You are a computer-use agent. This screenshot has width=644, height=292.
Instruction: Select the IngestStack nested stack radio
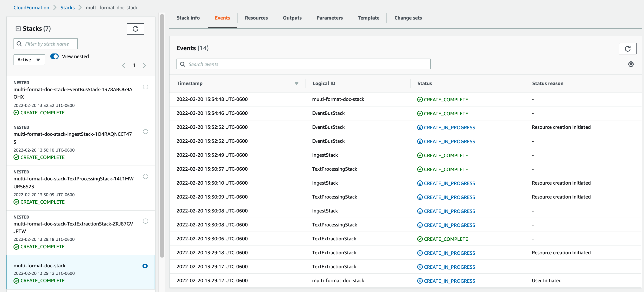click(x=145, y=132)
